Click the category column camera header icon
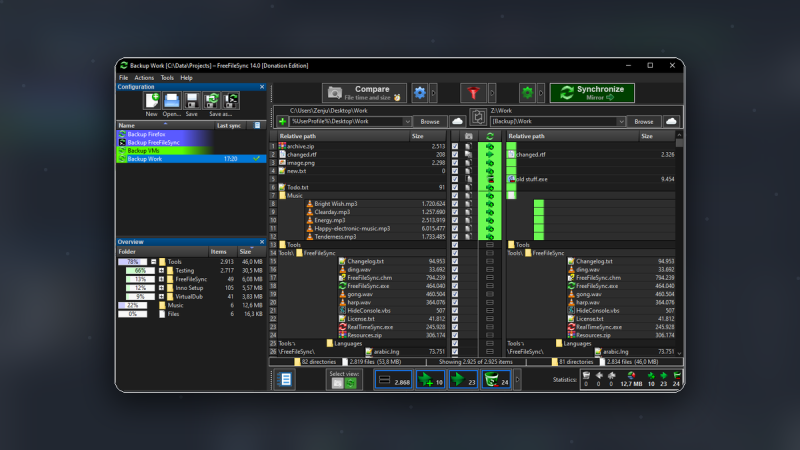Screen dimensions: 800x450 [x=468, y=136]
